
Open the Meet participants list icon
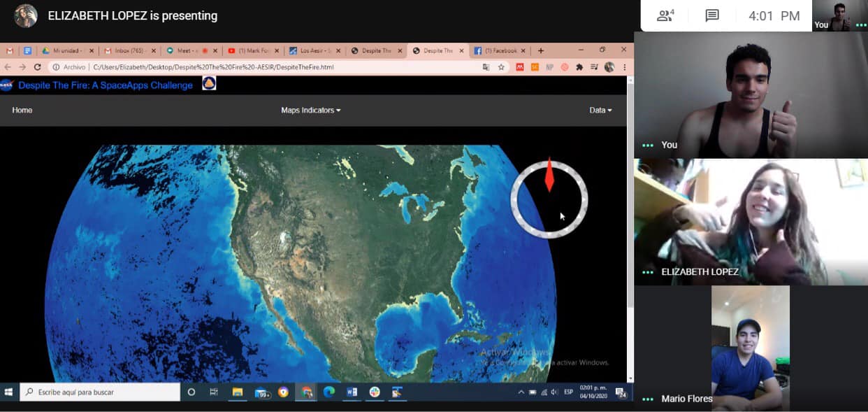click(665, 15)
